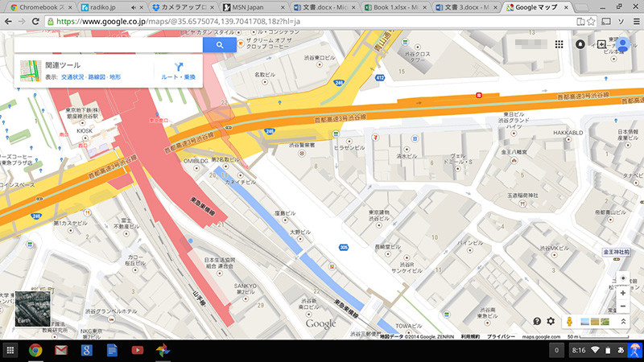Click the 東京建物渋谷ビル label
The image size is (644, 362).
click(x=379, y=215)
